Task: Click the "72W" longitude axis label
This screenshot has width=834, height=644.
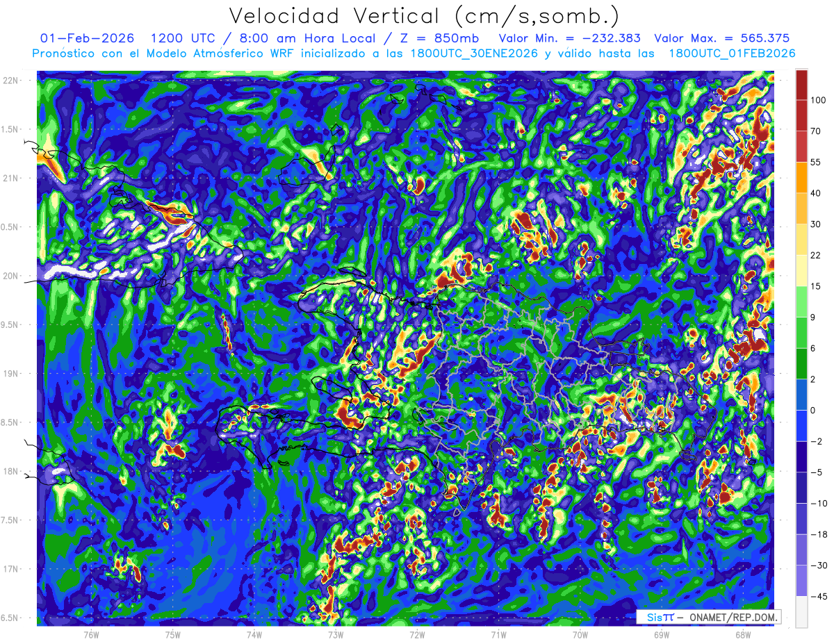Action: pyautogui.click(x=417, y=634)
